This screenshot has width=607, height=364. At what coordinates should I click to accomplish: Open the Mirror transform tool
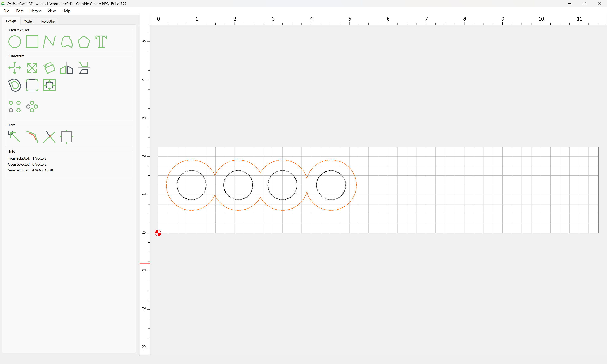tap(67, 68)
